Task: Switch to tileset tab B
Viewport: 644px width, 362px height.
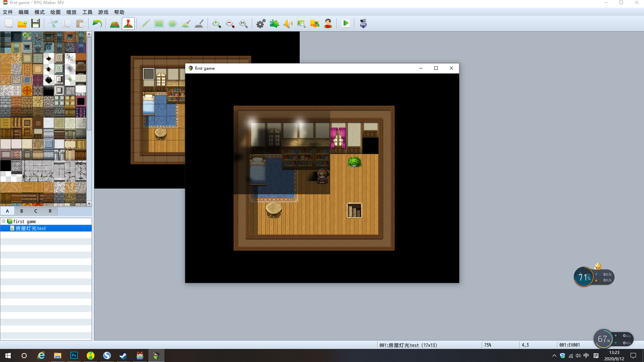Action: coord(22,211)
